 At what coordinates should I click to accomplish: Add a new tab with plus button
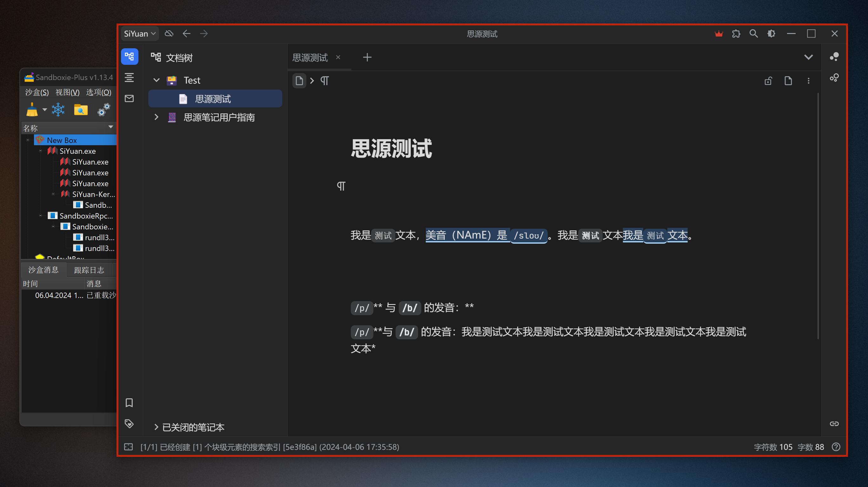367,57
